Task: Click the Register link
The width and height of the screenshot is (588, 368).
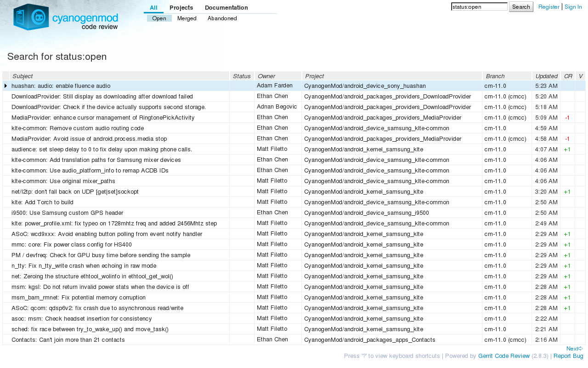Action: tap(549, 7)
